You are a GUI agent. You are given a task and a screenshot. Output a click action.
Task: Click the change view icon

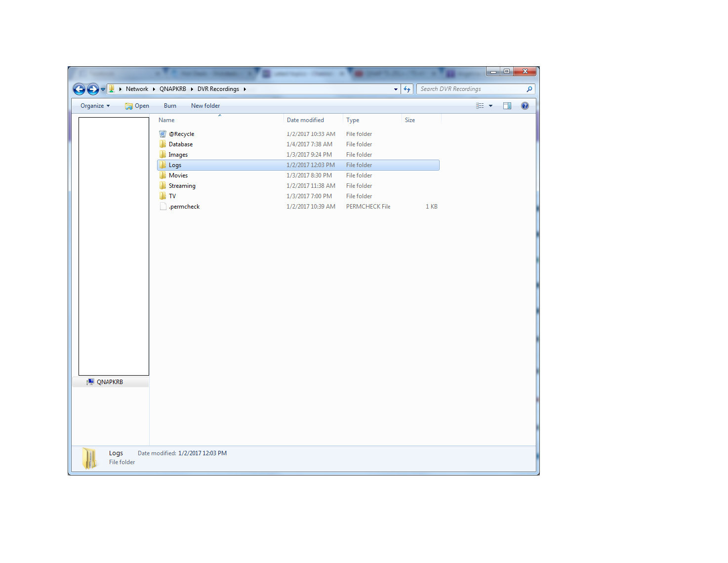pos(480,106)
